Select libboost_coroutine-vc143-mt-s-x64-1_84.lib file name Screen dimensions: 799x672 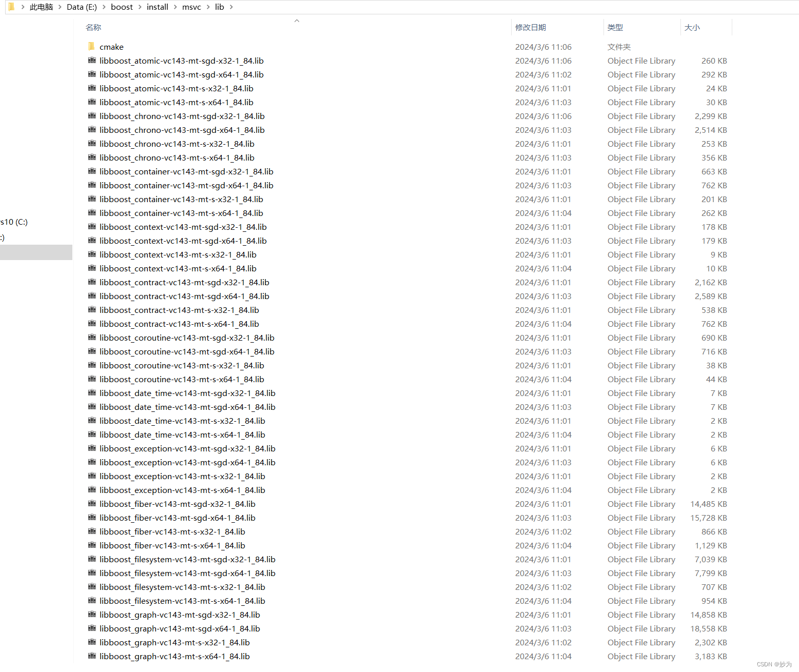(x=182, y=379)
